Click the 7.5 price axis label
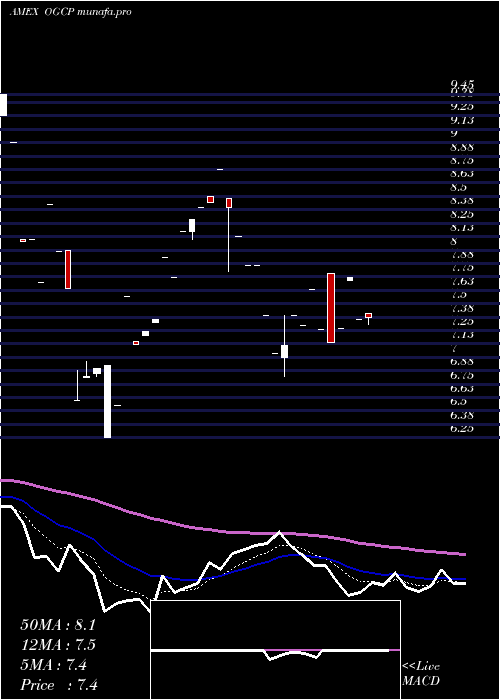Viewport: 500px width, 700px height. (x=458, y=294)
